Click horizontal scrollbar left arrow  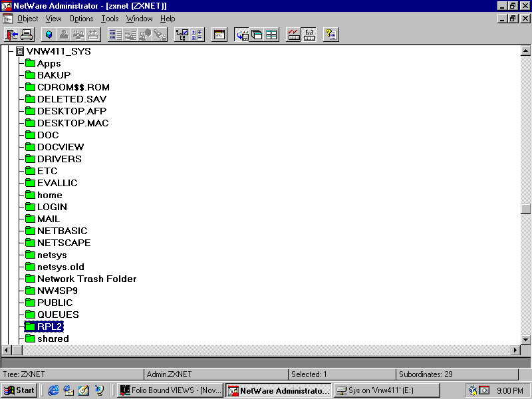click(7, 350)
